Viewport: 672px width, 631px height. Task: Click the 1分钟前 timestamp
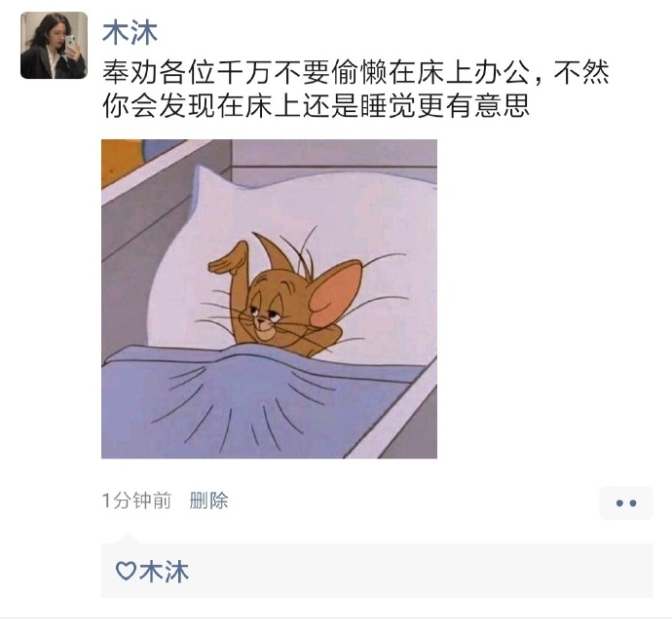click(136, 501)
